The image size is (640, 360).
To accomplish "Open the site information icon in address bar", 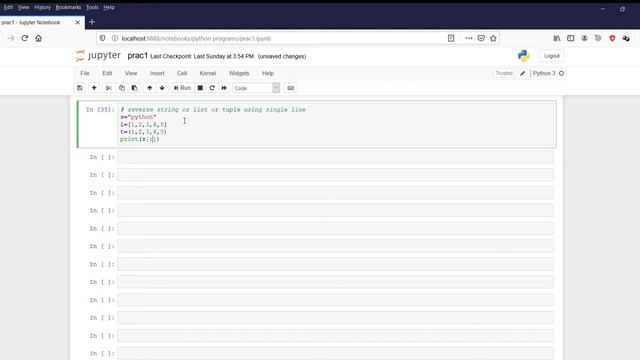I will coord(115,38).
